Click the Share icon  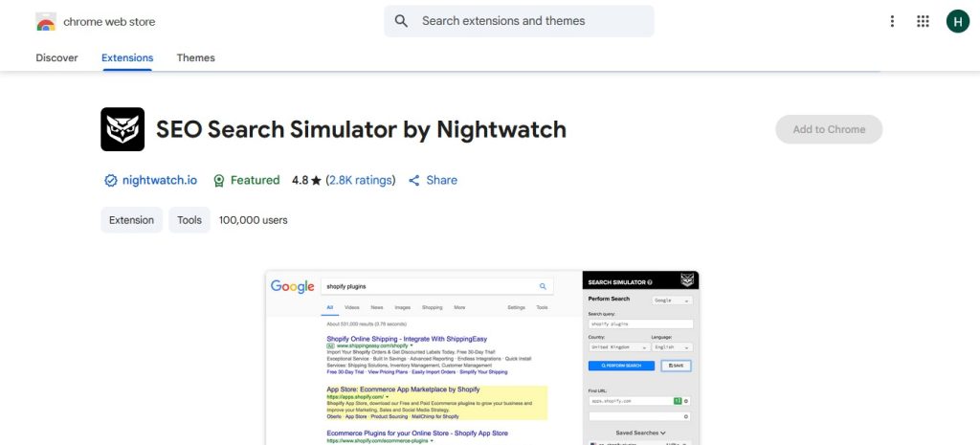414,181
